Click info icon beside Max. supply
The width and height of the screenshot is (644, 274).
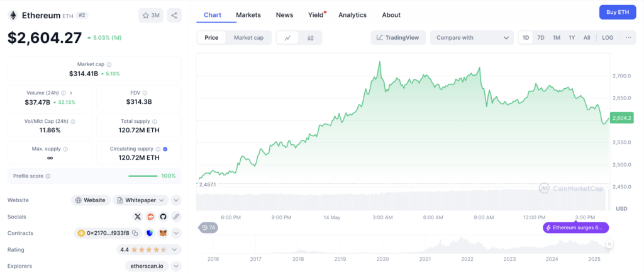point(65,149)
